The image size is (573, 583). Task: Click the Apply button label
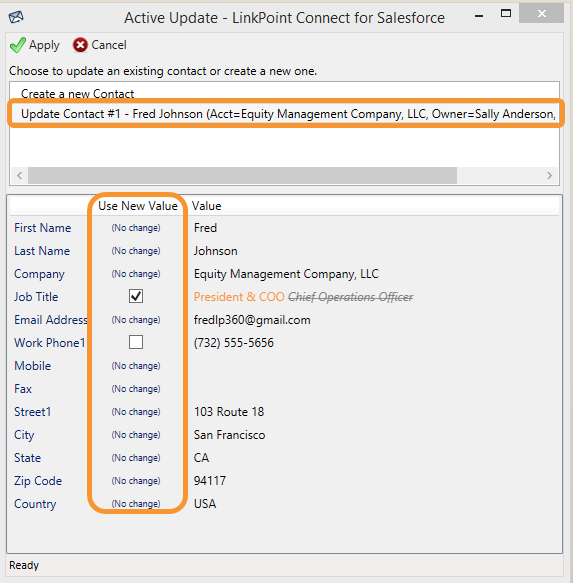coord(44,45)
